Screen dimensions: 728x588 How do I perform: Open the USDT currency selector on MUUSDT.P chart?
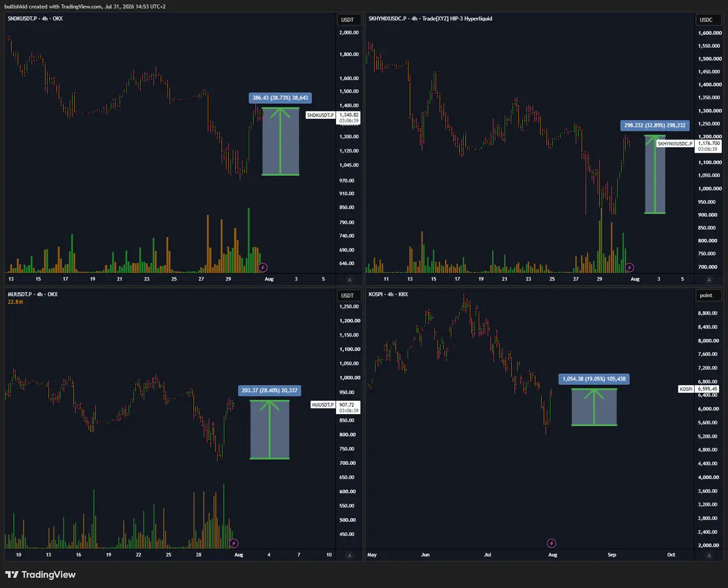coord(348,295)
